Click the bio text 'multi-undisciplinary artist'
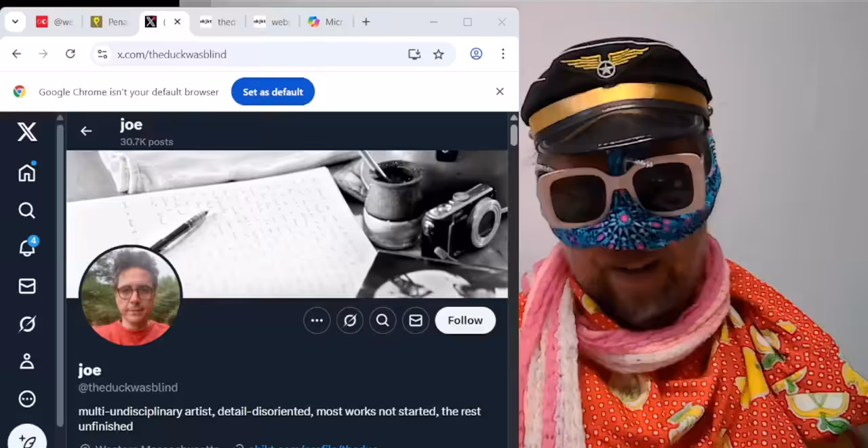This screenshot has height=448, width=868. (145, 411)
